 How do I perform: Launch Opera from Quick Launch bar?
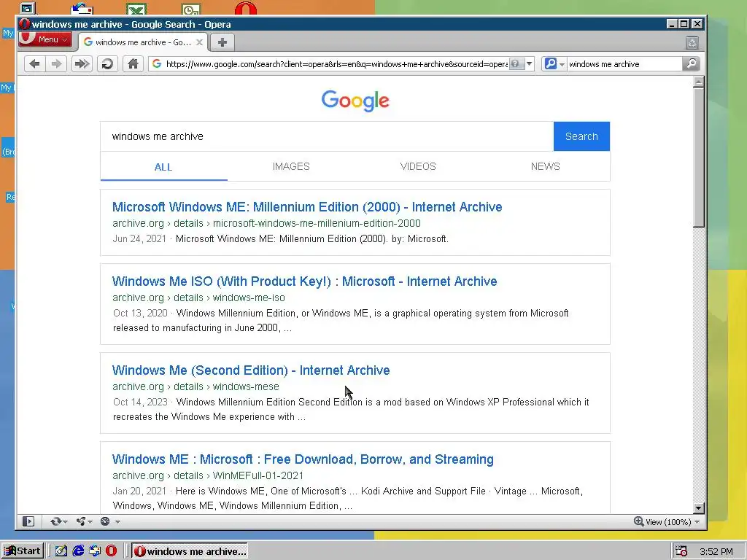coord(111,551)
